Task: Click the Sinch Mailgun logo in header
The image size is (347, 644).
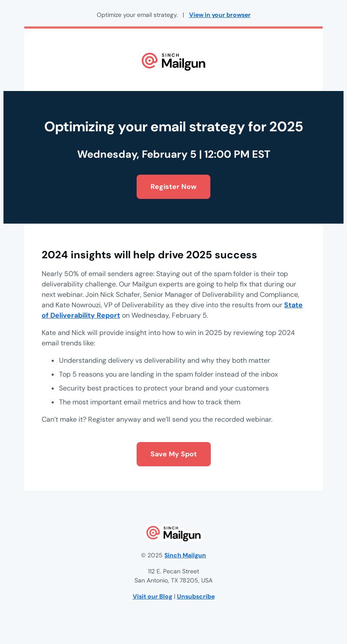Action: 173,62
